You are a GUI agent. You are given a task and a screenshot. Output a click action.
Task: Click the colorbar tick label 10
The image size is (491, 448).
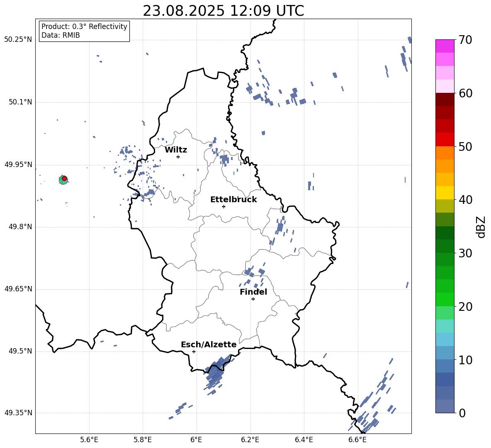click(465, 360)
